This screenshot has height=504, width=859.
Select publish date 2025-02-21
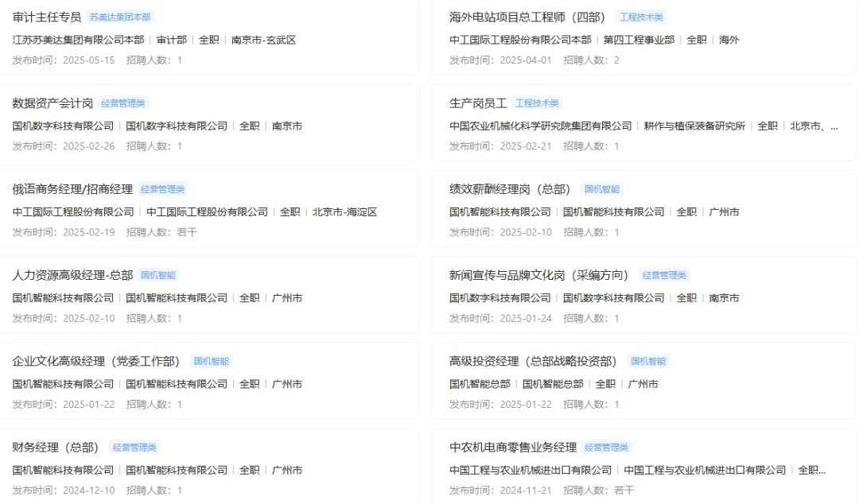click(x=526, y=146)
